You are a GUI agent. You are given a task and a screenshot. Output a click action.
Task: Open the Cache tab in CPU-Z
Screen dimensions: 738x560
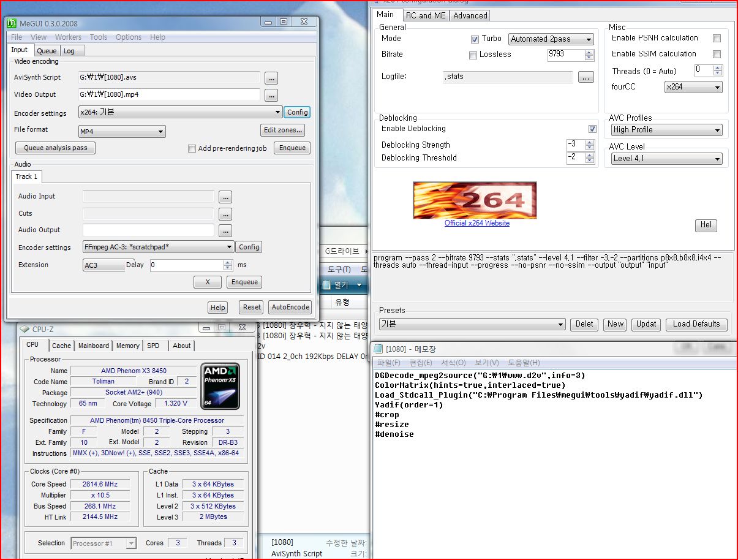pyautogui.click(x=61, y=346)
